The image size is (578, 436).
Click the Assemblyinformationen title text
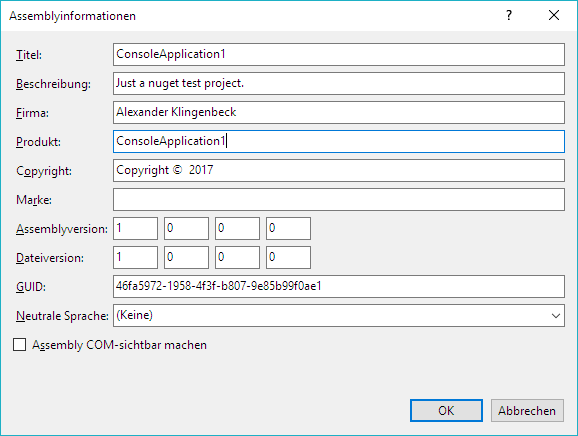pos(73,16)
